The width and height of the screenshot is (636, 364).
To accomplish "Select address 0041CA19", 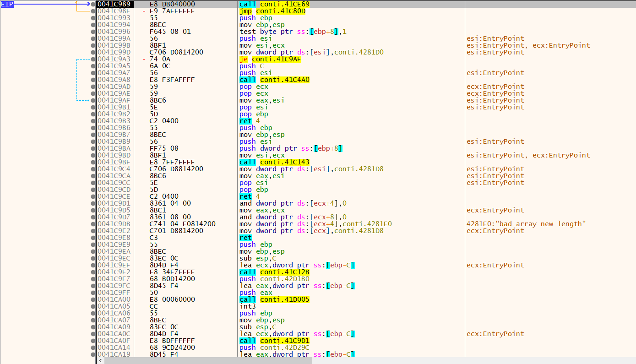I will tap(114, 354).
